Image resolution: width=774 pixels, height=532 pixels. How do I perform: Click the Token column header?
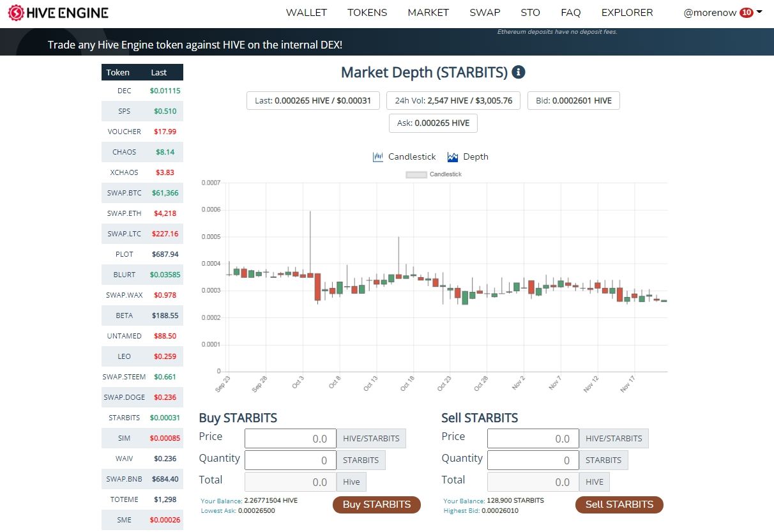coord(118,72)
